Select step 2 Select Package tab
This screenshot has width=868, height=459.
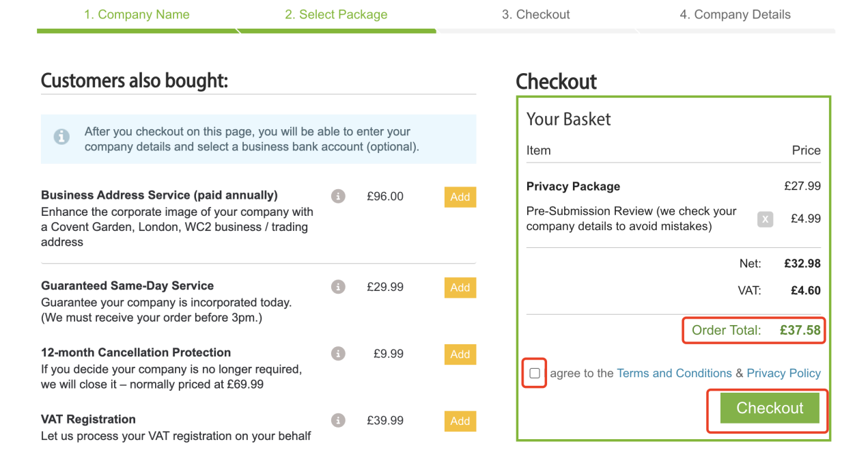point(336,15)
